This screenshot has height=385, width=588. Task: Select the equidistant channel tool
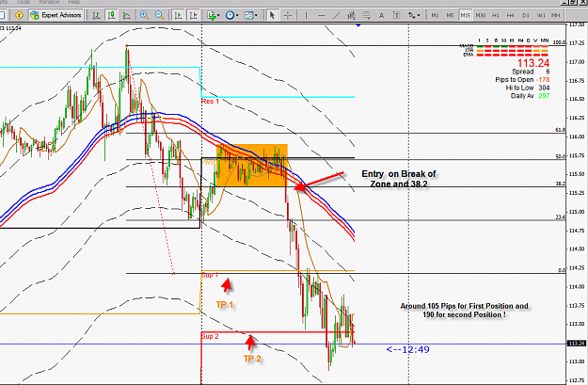click(x=351, y=15)
